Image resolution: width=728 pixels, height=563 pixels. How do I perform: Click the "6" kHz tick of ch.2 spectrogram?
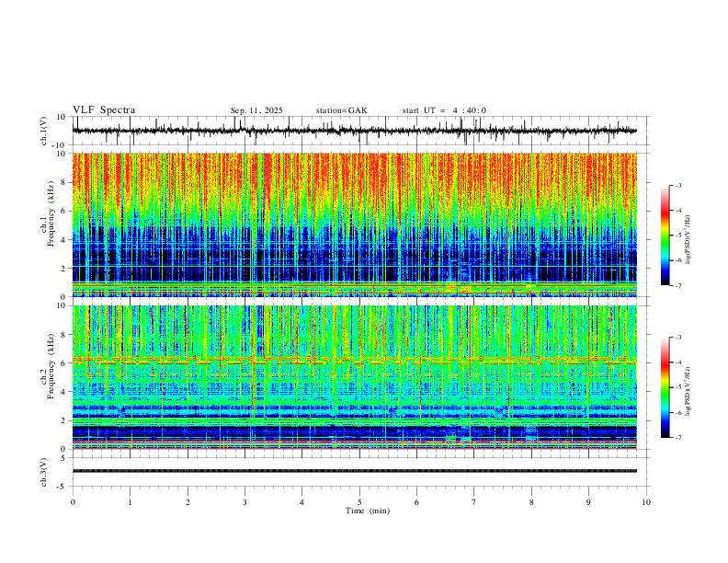pyautogui.click(x=63, y=362)
